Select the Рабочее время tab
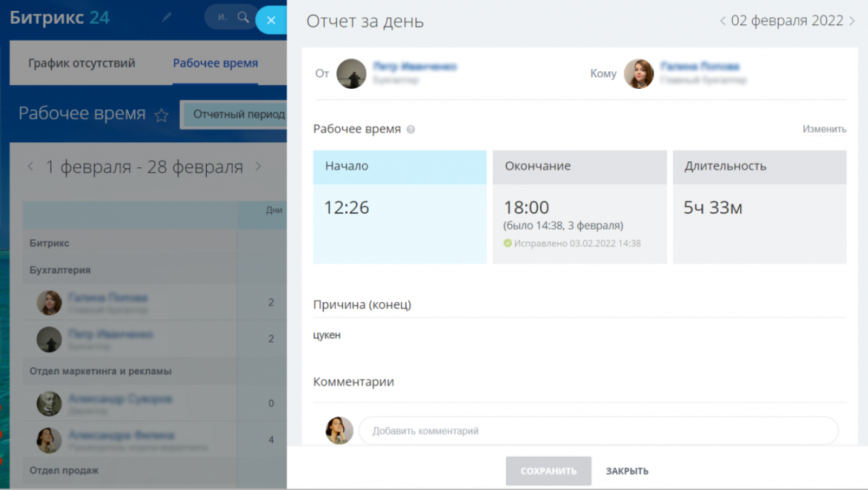 tap(215, 63)
